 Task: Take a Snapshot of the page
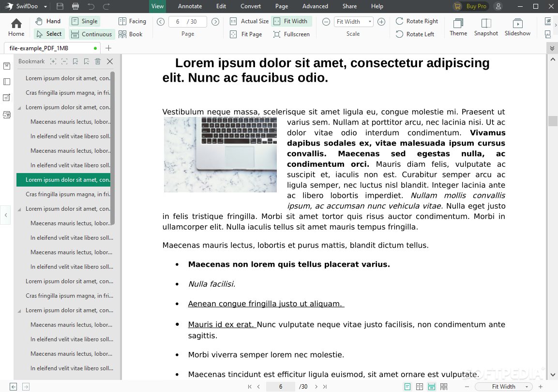tap(486, 28)
